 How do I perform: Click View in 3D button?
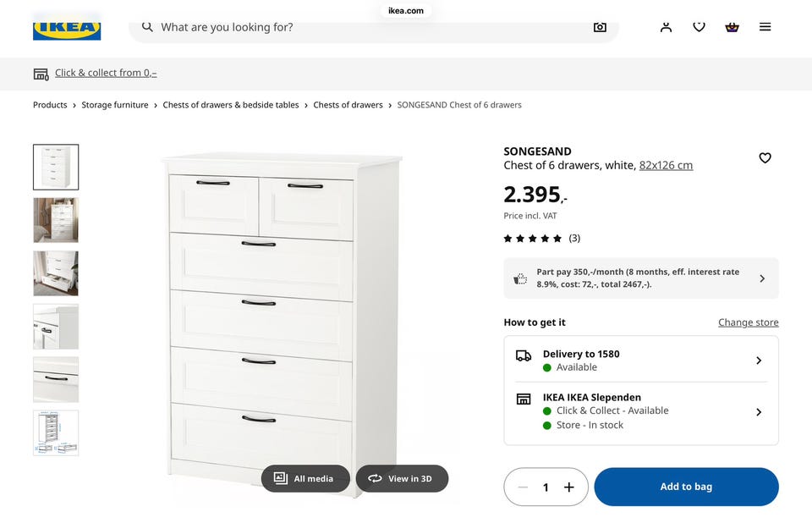(402, 478)
